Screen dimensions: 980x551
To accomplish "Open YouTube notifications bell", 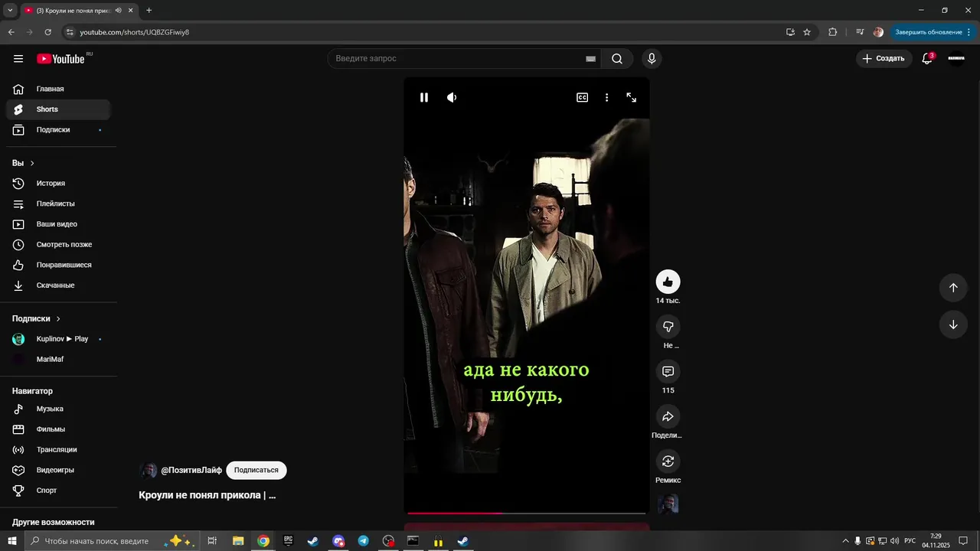I will 927,58.
